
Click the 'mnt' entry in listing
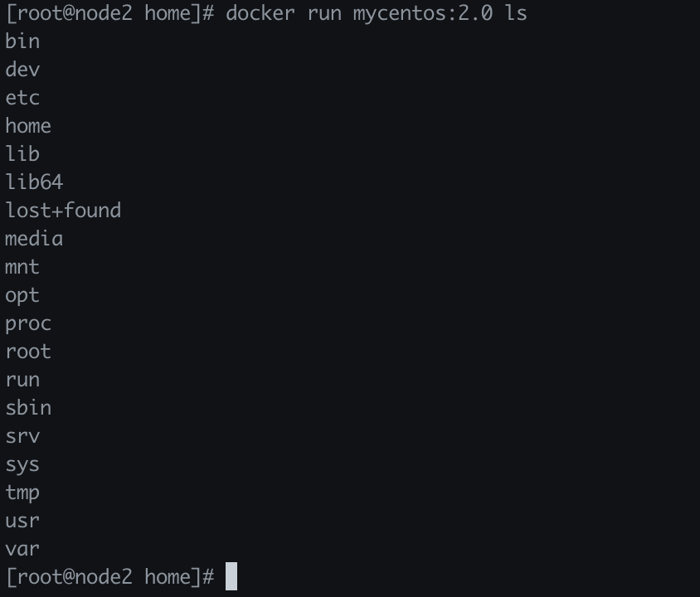coord(22,267)
